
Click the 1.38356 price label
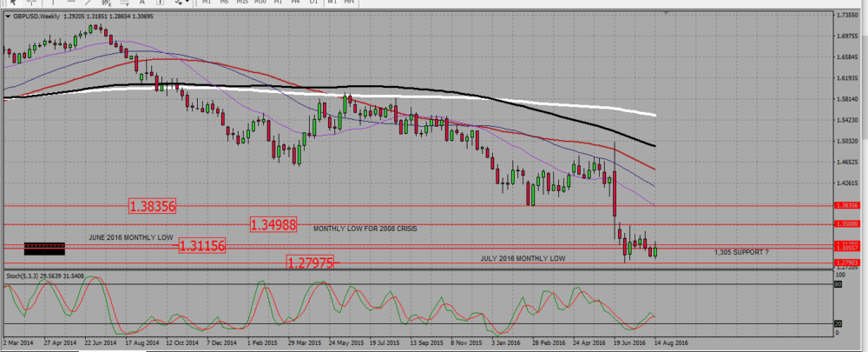click(152, 207)
